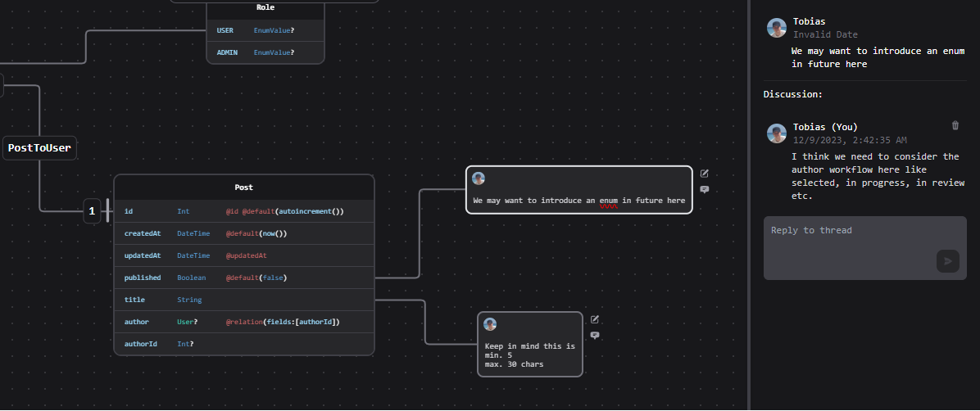Click the User? type link in author row

187,322
